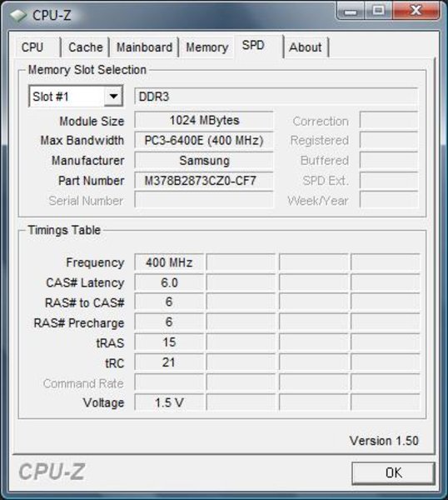Image resolution: width=448 pixels, height=500 pixels.
Task: Click the Manufacturer Samsung field
Action: 204,160
